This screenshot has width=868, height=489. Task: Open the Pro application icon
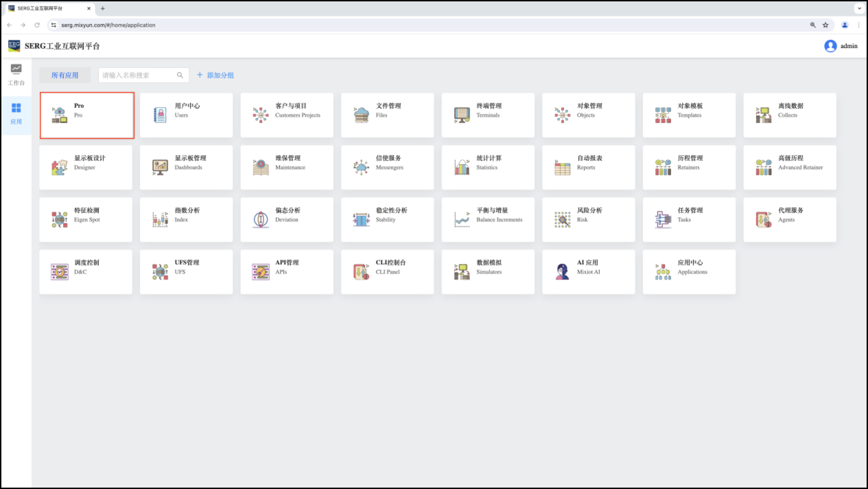click(x=59, y=115)
